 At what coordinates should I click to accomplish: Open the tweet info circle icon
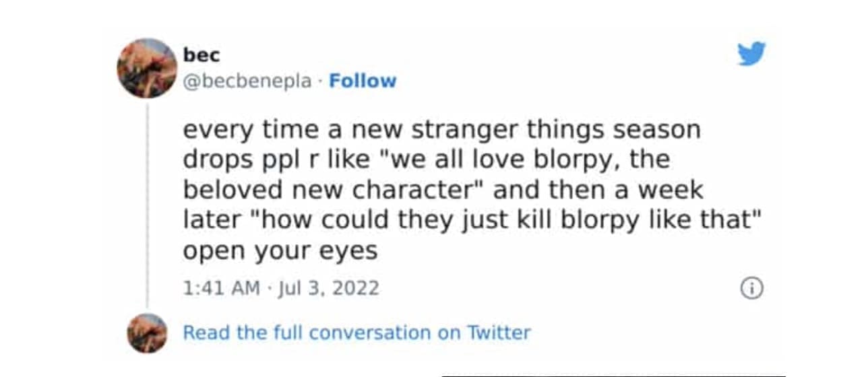click(751, 289)
